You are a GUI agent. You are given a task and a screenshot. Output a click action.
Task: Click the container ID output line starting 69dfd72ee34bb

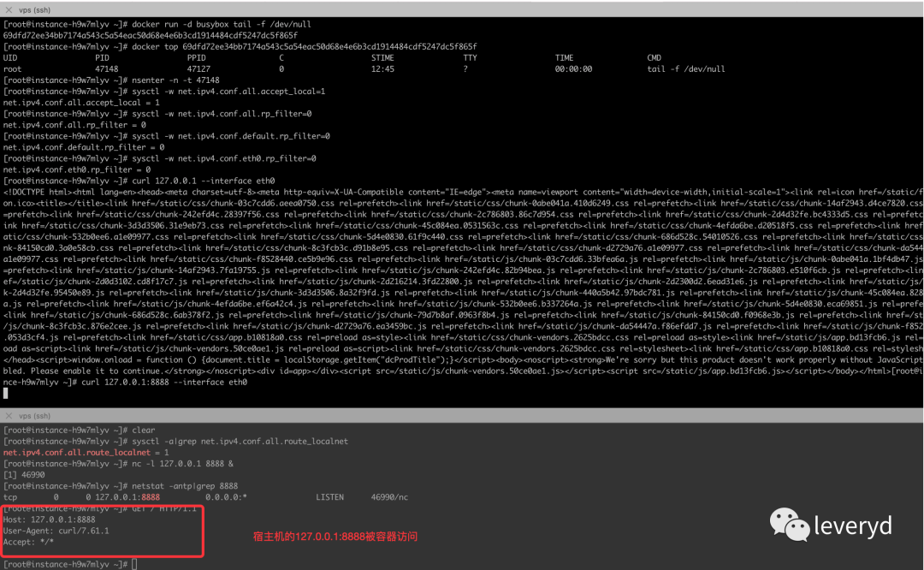point(151,35)
